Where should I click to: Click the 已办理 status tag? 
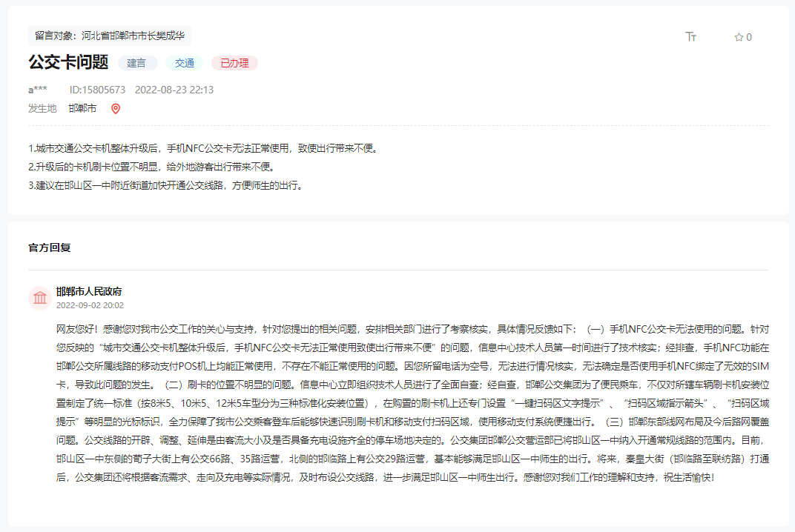(235, 63)
